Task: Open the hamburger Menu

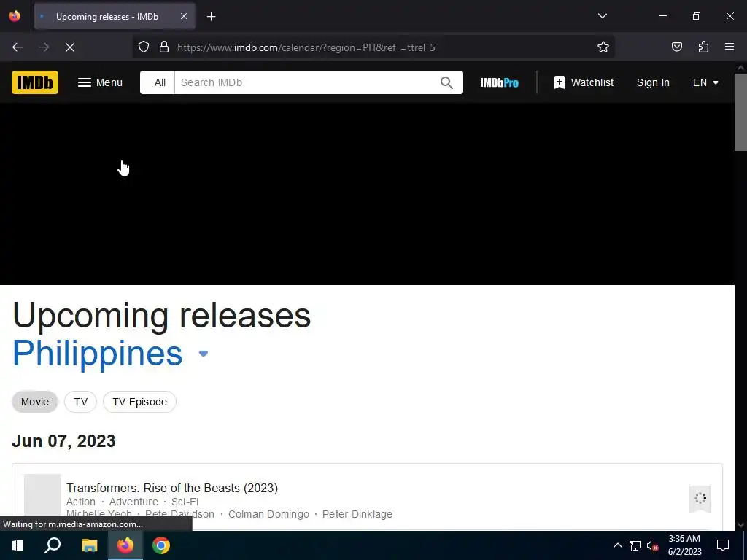Action: coord(100,82)
